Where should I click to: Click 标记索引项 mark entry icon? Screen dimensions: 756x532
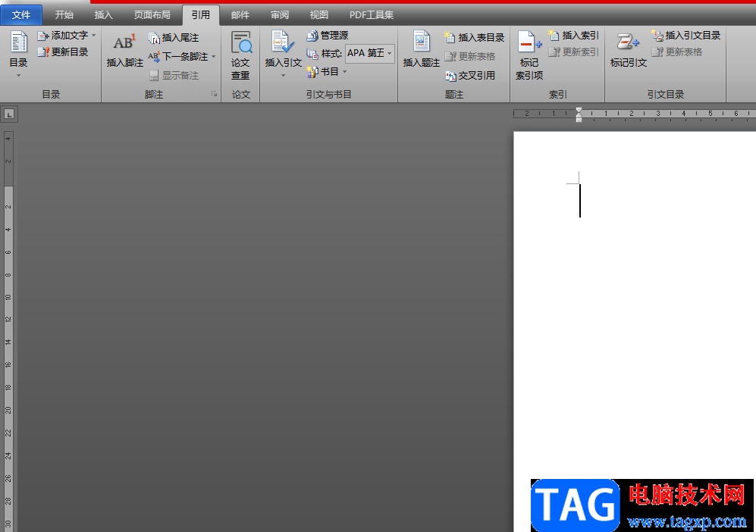point(529,42)
